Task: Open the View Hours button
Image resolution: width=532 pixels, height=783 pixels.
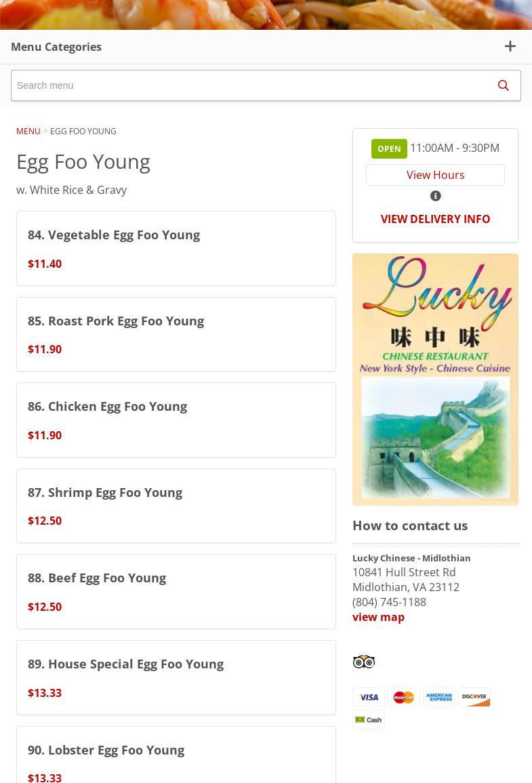Action: tap(435, 175)
